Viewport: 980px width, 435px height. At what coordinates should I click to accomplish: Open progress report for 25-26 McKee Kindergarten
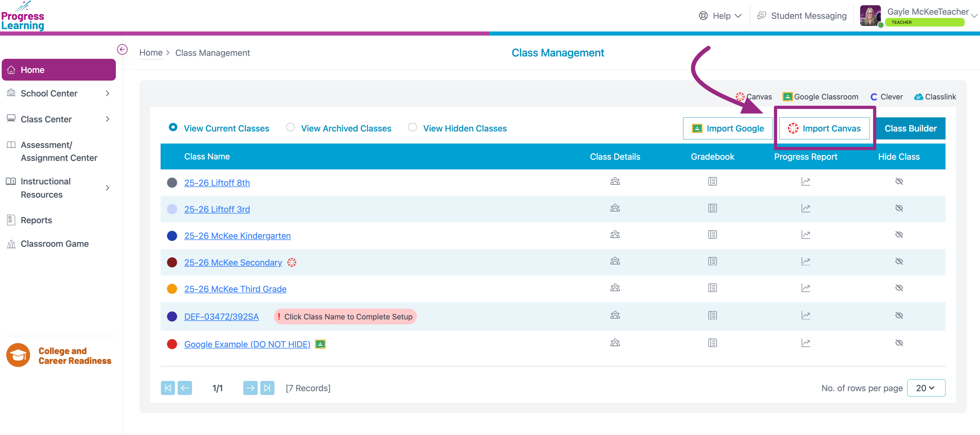click(805, 235)
